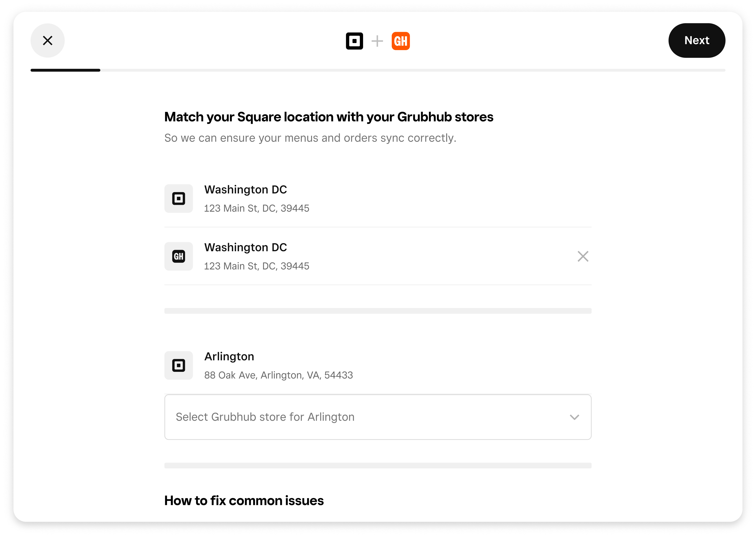Image resolution: width=756 pixels, height=537 pixels.
Task: Click Grubhub icon beside Washington DC store
Action: click(x=178, y=256)
